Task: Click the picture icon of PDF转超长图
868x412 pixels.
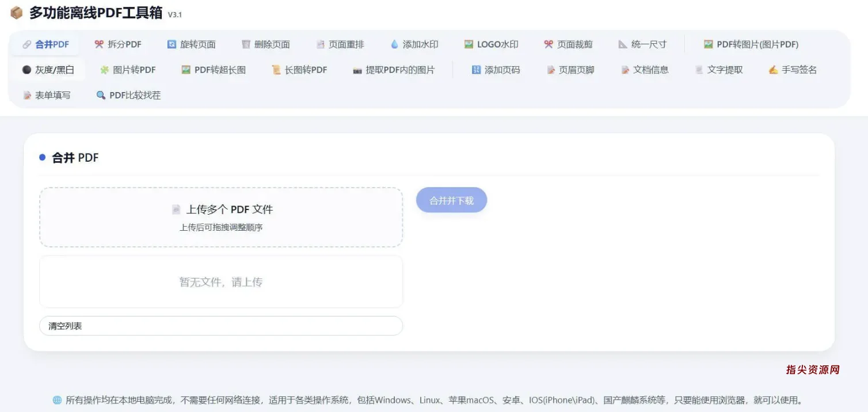Action: [186, 70]
